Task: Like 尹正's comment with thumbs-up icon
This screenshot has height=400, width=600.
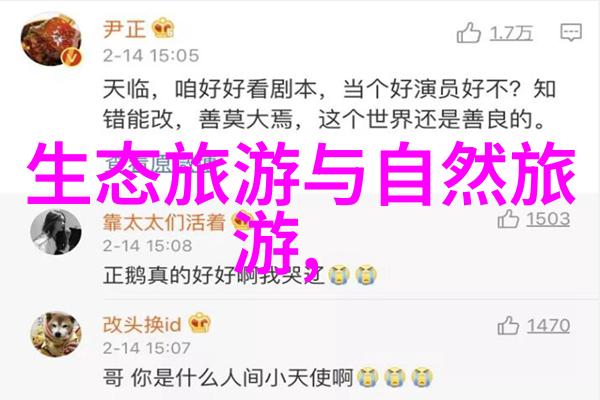Action: (468, 33)
